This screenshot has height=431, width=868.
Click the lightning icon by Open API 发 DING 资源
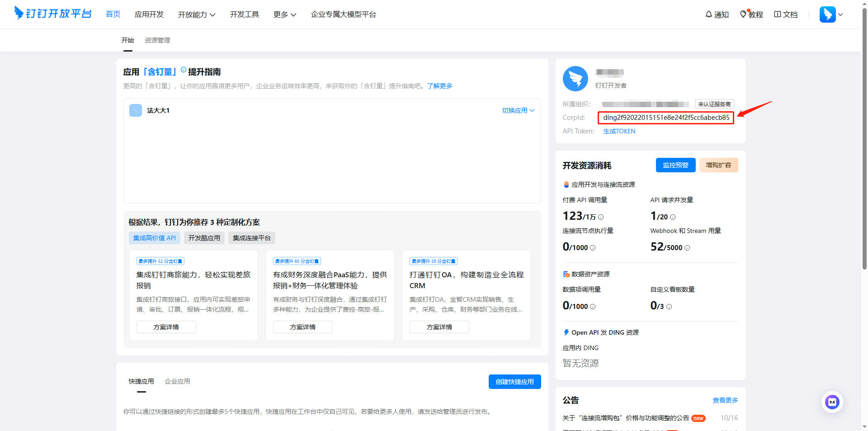tap(566, 332)
